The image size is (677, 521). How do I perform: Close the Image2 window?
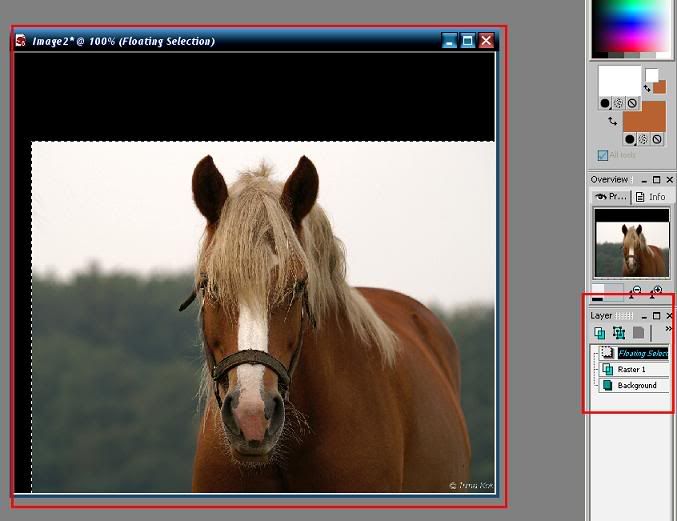click(487, 41)
